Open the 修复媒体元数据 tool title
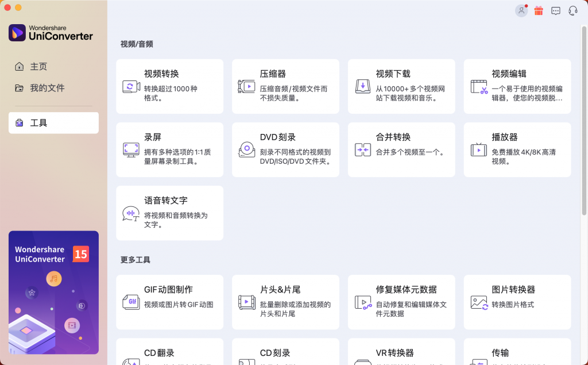This screenshot has height=365, width=588. coord(406,290)
